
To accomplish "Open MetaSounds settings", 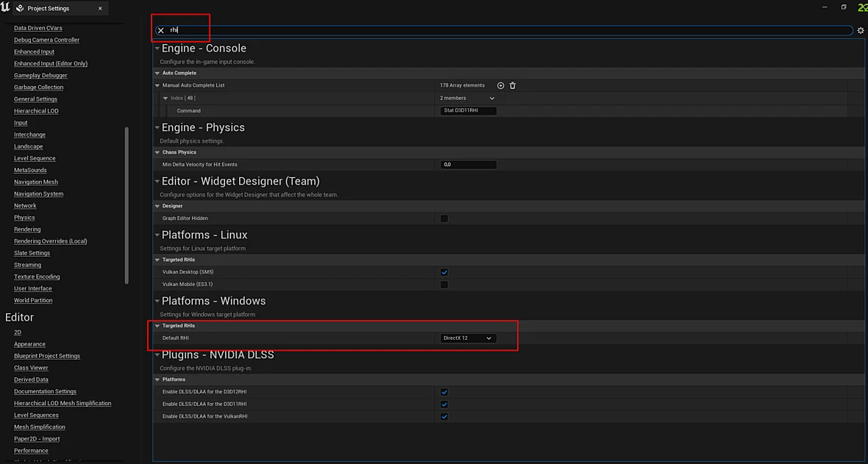I will pyautogui.click(x=30, y=170).
